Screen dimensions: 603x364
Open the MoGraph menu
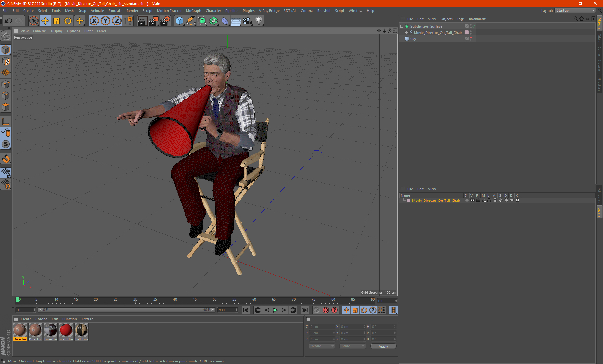click(x=193, y=11)
